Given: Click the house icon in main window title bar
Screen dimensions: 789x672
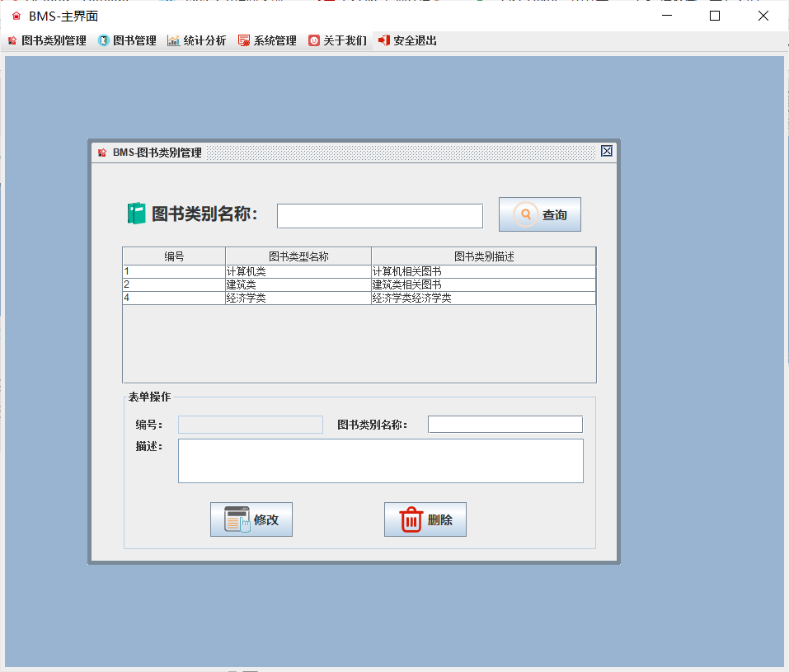Looking at the screenshot, I should tap(16, 14).
